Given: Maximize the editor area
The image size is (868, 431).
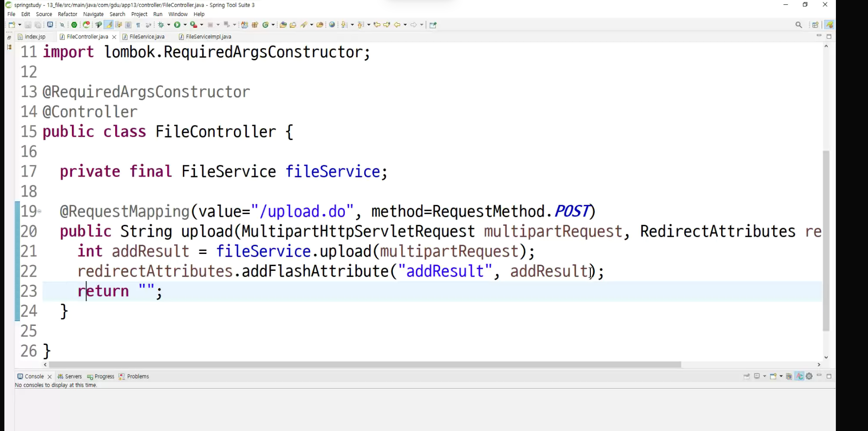Looking at the screenshot, I should 829,36.
